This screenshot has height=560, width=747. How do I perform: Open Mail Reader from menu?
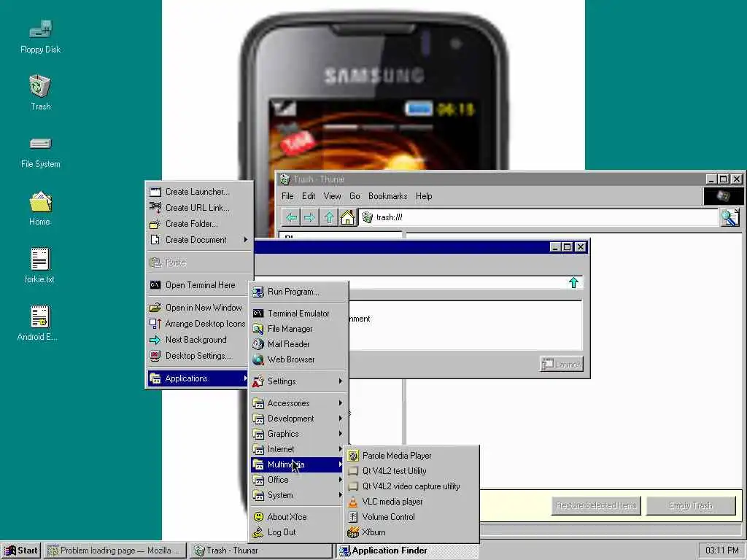298,344
